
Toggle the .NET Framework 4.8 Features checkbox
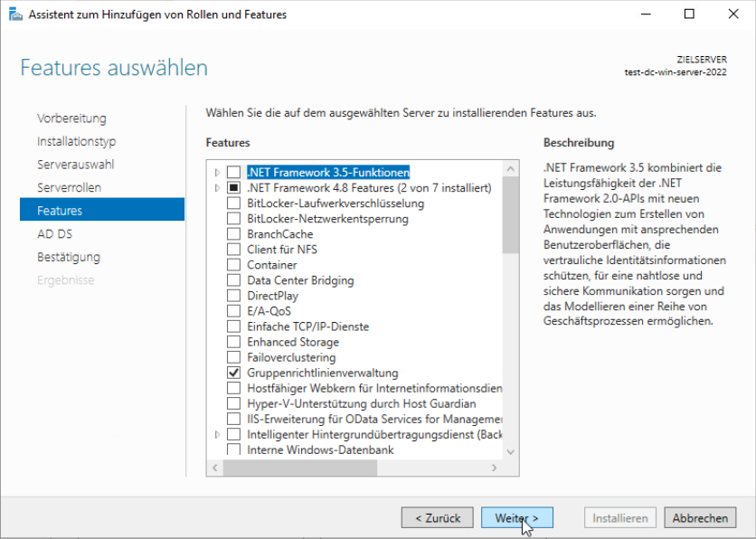(234, 187)
